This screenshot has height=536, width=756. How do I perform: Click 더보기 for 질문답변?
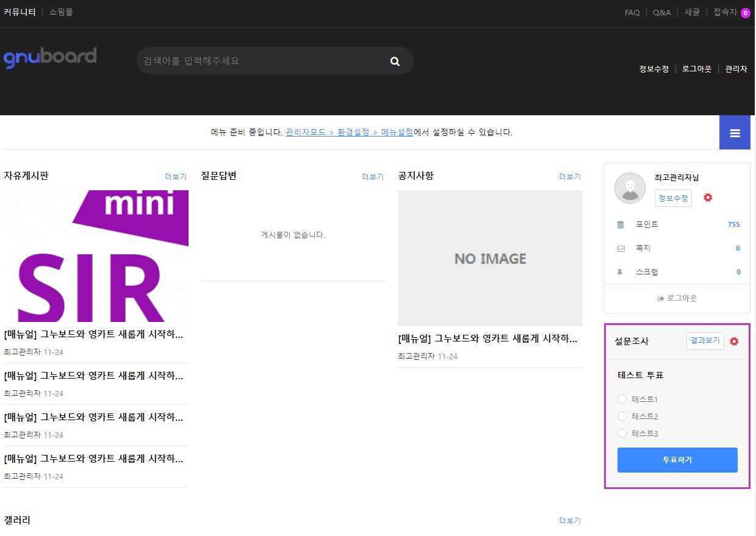[373, 177]
